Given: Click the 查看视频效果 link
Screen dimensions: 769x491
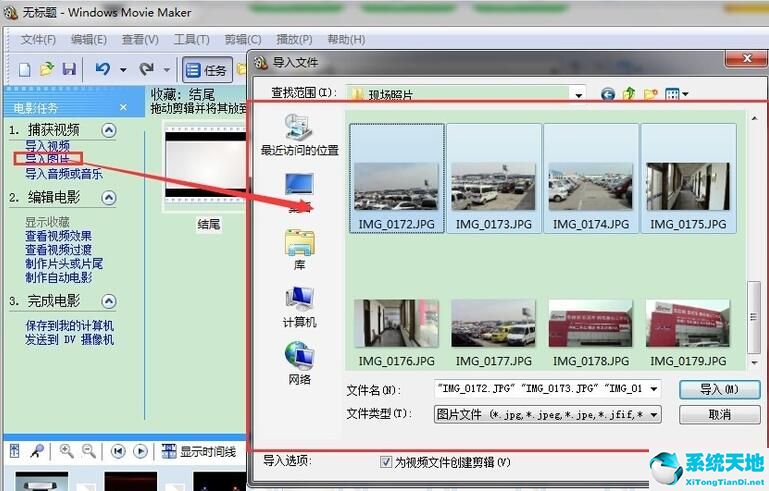Looking at the screenshot, I should point(58,236).
